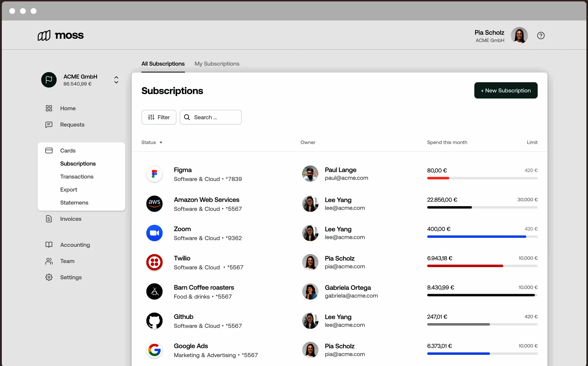Open Accounting book icon

tap(49, 245)
